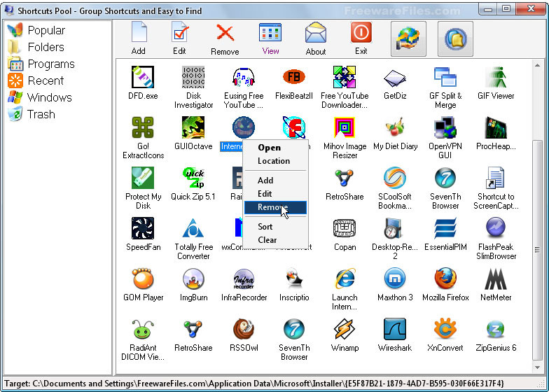Select the Wireshark shortcut
Image resolution: width=549 pixels, height=392 pixels.
tap(395, 335)
